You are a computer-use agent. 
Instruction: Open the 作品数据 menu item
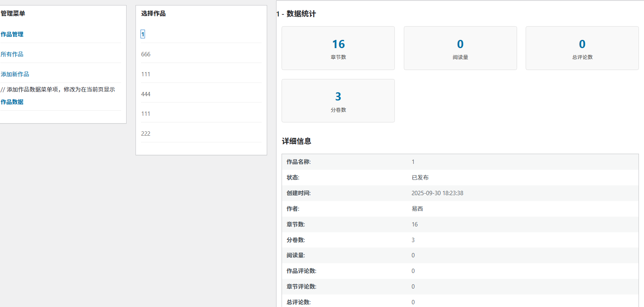point(12,102)
